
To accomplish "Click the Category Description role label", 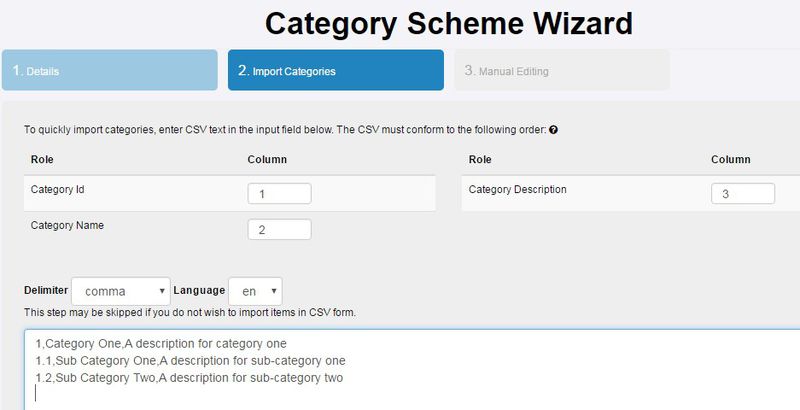I will [517, 189].
